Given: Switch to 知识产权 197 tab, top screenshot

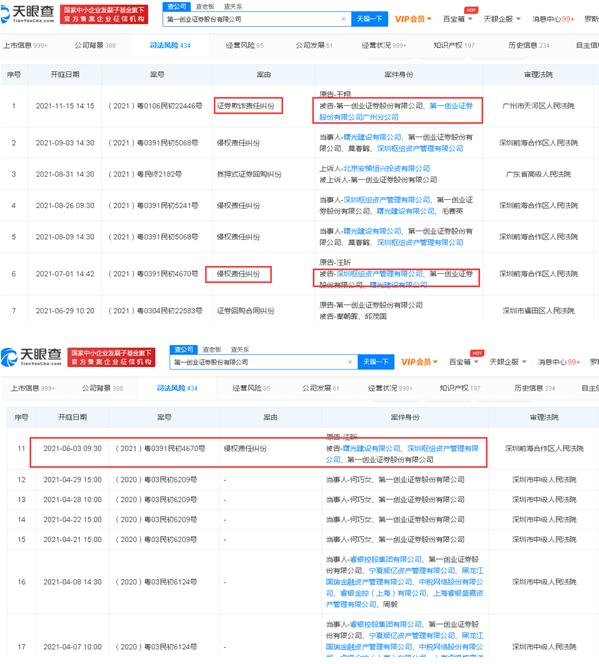Looking at the screenshot, I should coord(454,45).
